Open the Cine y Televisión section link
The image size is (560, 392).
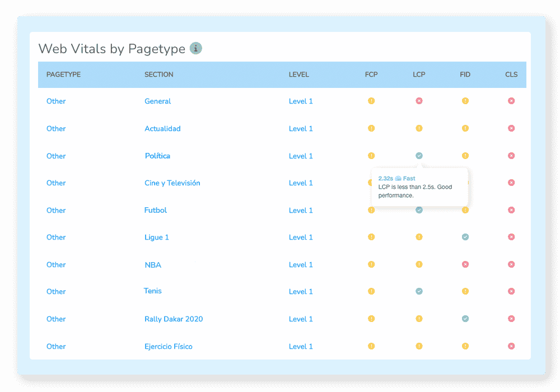pos(172,183)
